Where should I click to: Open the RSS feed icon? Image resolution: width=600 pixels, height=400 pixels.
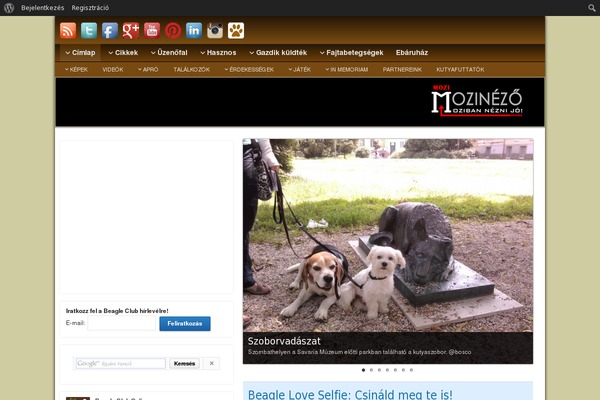point(68,31)
